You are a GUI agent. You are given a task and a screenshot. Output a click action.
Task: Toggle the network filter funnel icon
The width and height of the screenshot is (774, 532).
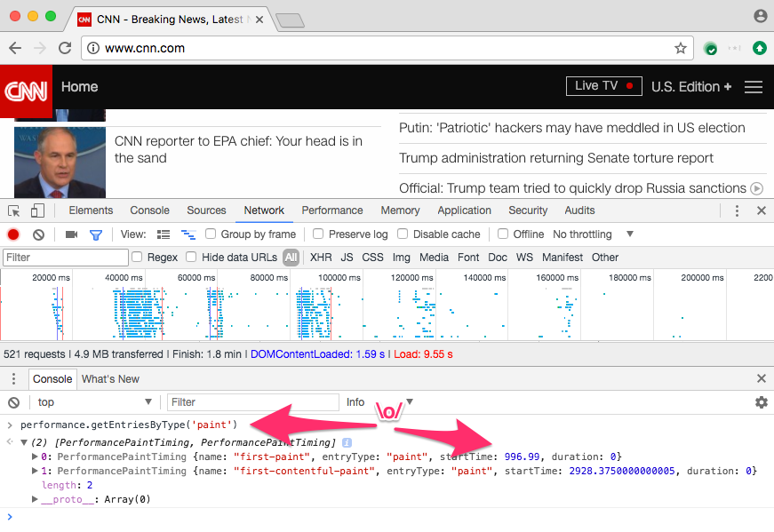coord(96,234)
